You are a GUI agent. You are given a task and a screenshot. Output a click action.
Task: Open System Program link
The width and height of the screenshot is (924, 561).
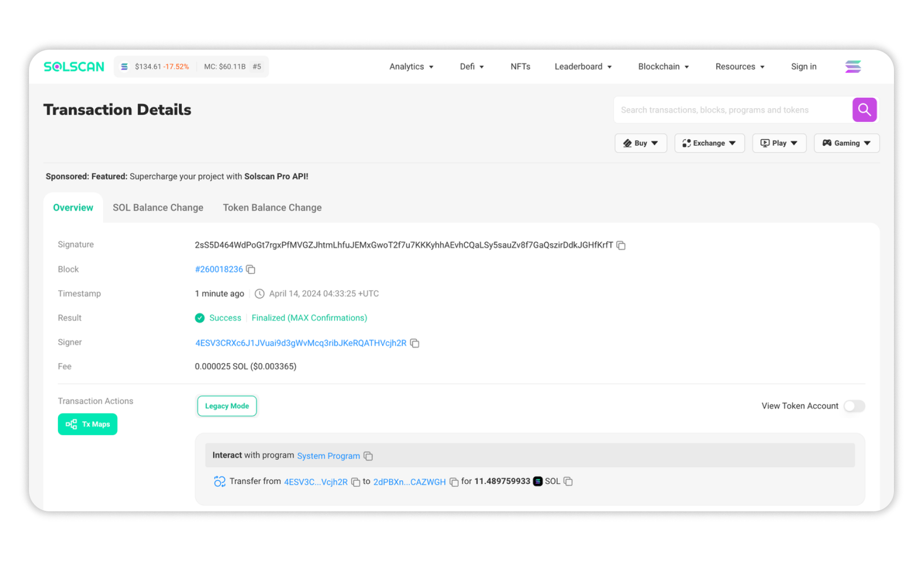[328, 456]
